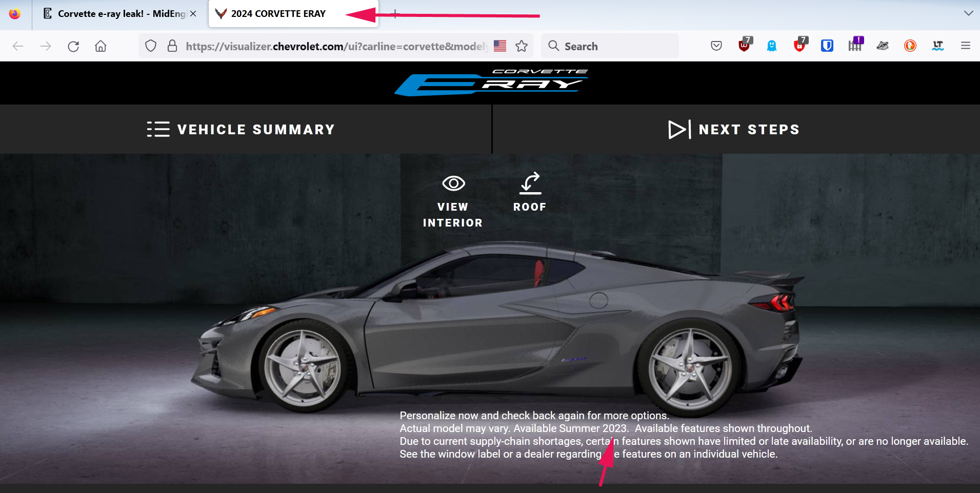Expand the Vehicle Summary panel
The height and width of the screenshot is (493, 980).
coord(241,129)
